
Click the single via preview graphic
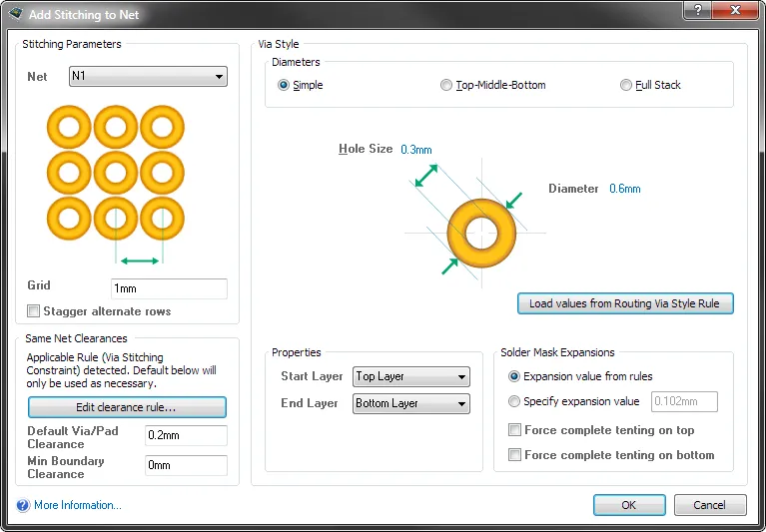(x=481, y=233)
